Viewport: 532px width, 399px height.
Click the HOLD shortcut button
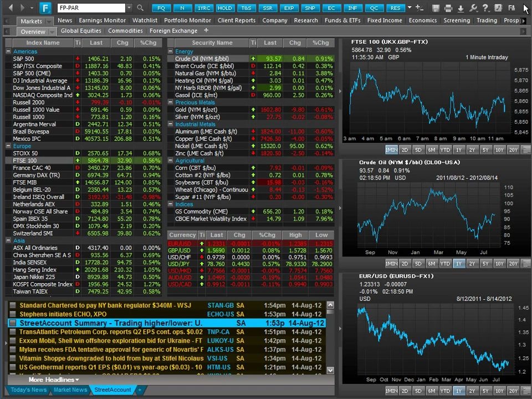click(x=225, y=8)
